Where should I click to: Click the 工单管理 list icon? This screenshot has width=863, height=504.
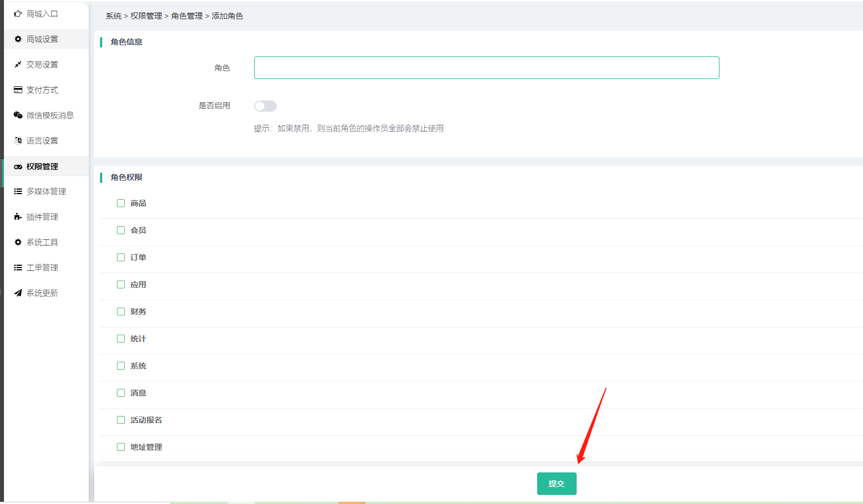click(x=18, y=268)
